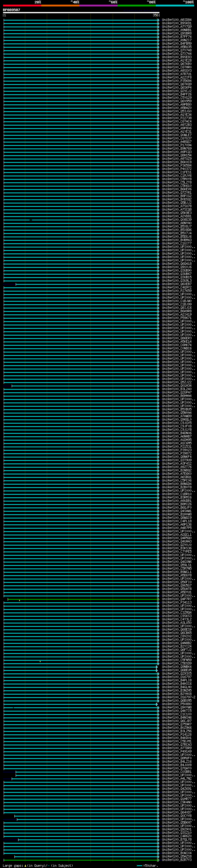
Task: Select the UniRef100_P21531 label
Action: 176,446
